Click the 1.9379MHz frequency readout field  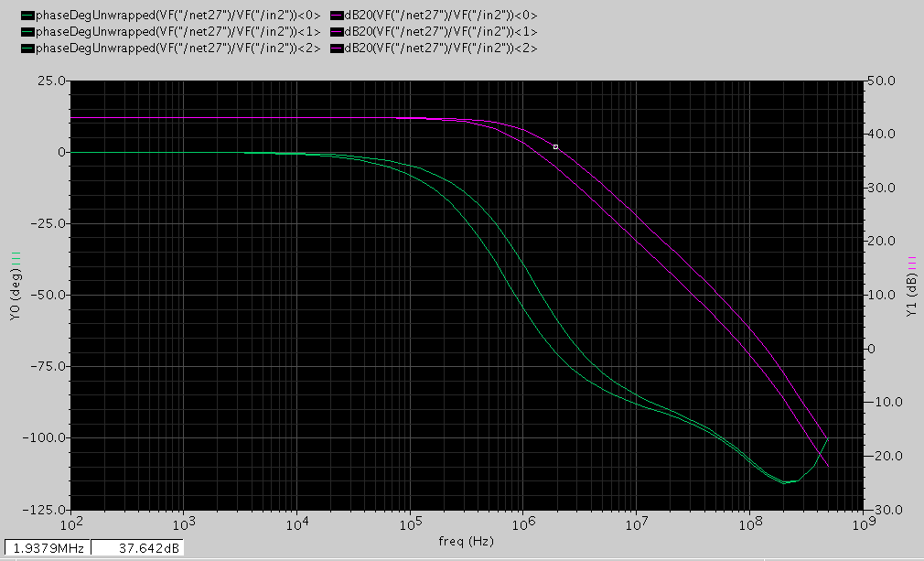48,548
